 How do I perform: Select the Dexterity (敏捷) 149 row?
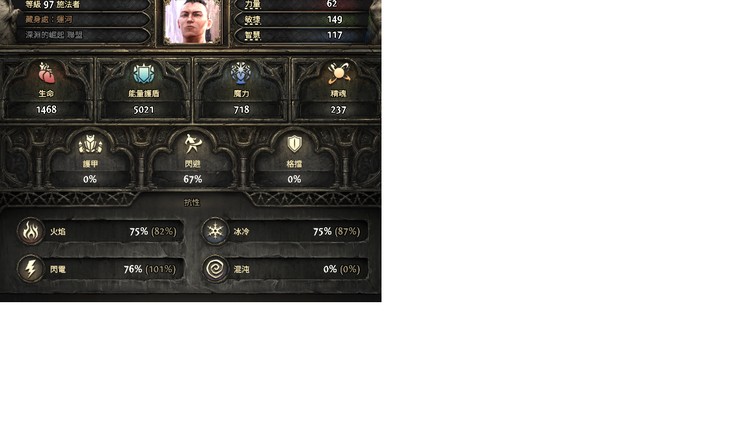(x=301, y=20)
